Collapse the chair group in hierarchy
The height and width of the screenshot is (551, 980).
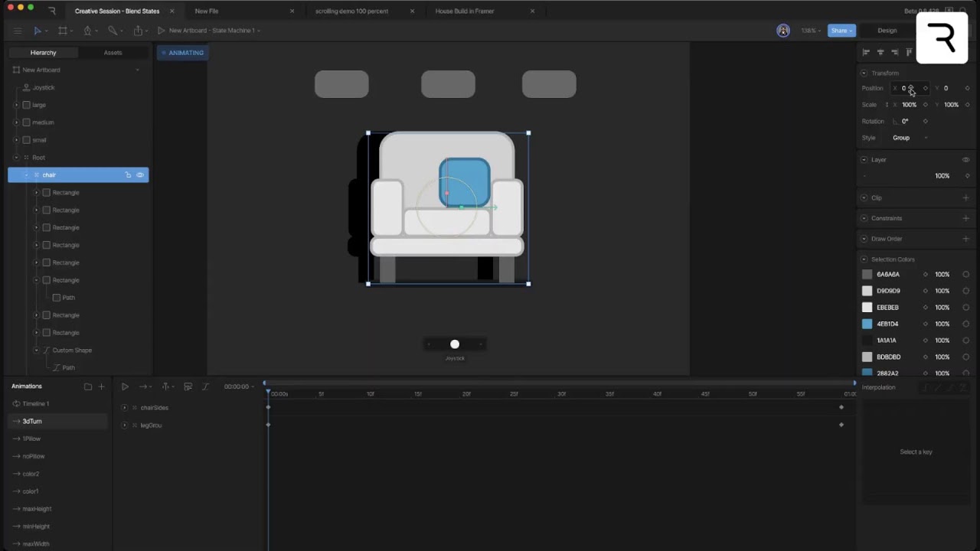(x=26, y=175)
